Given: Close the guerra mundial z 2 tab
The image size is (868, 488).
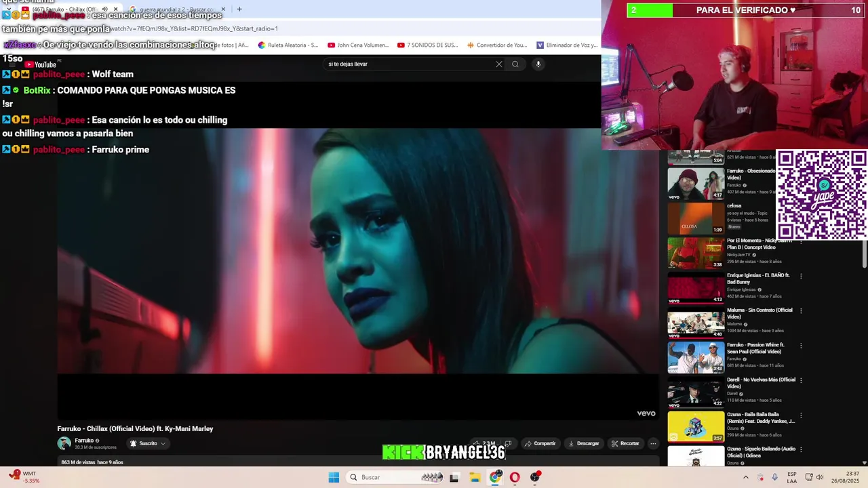Looking at the screenshot, I should click(223, 9).
